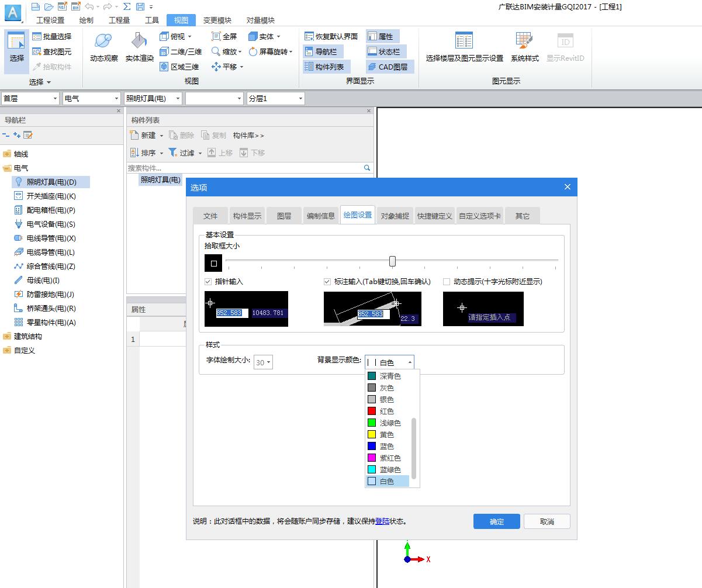The image size is (702, 588).
Task: Open the 工具 ribbon tab
Action: click(x=152, y=20)
